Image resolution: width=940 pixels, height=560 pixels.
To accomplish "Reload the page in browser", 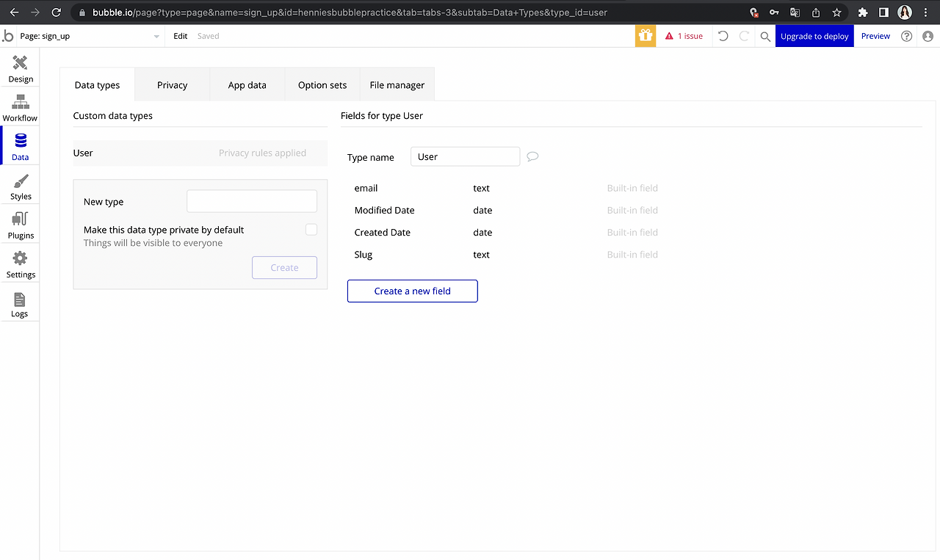I will click(x=57, y=12).
